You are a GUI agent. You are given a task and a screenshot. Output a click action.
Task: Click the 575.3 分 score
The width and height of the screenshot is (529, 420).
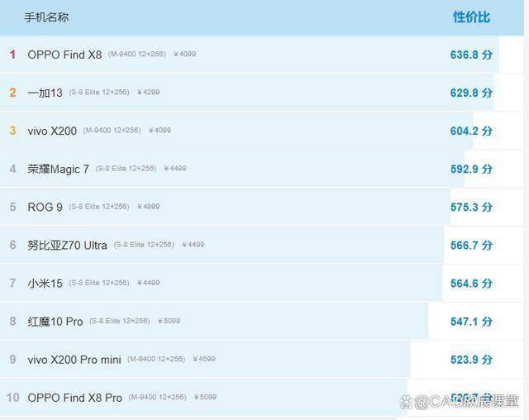[471, 207]
